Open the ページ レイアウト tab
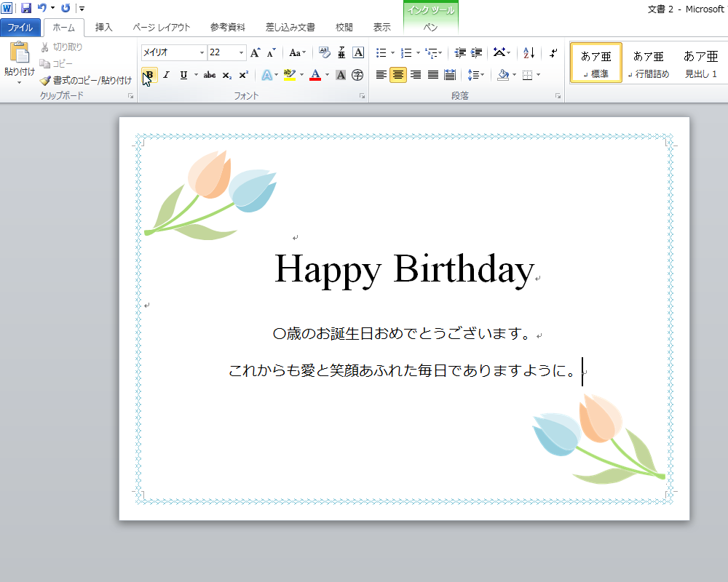The image size is (728, 582). 161,28
